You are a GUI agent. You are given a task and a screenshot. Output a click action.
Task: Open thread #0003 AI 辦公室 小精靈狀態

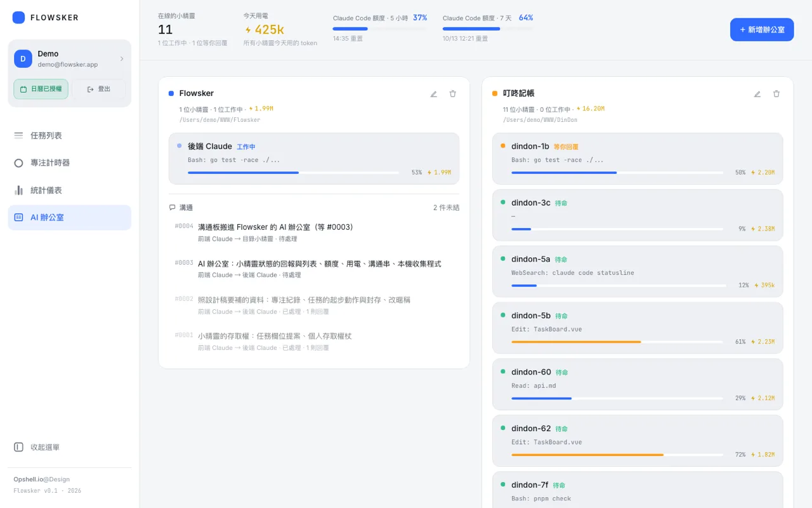pyautogui.click(x=314, y=269)
